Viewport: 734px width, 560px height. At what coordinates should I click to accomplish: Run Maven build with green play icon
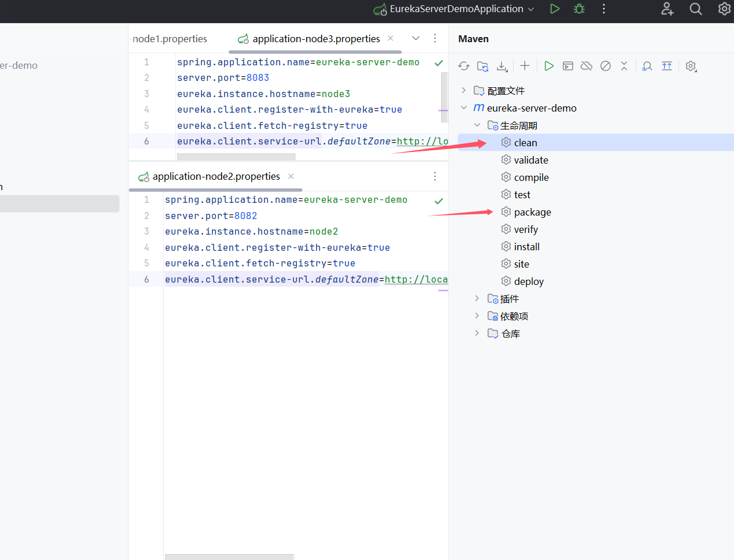[549, 66]
